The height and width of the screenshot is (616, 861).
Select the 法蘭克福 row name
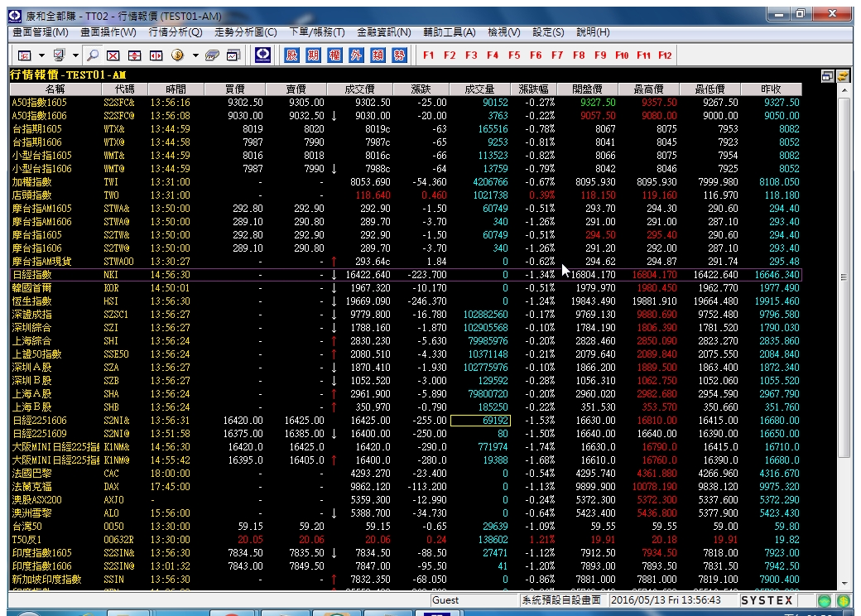[x=31, y=487]
